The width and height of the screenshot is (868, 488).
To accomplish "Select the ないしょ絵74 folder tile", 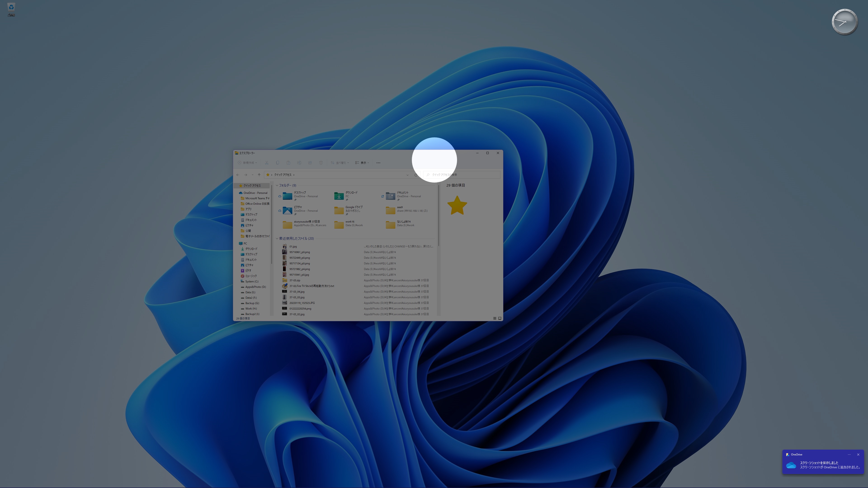I will click(405, 225).
